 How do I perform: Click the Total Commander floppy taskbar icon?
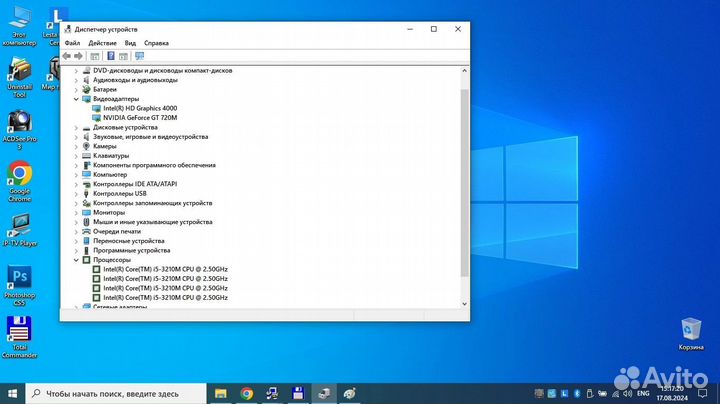pos(298,393)
